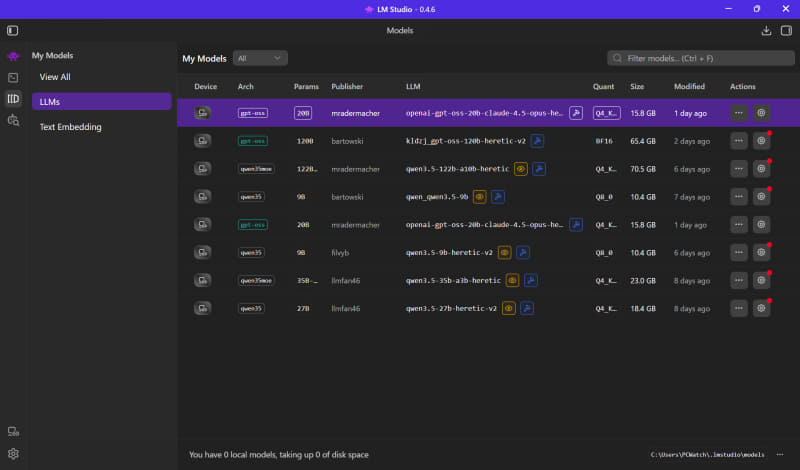
Task: Click vision eye badge on qwen3.5-122b-a10b-heretic
Action: (x=520, y=169)
